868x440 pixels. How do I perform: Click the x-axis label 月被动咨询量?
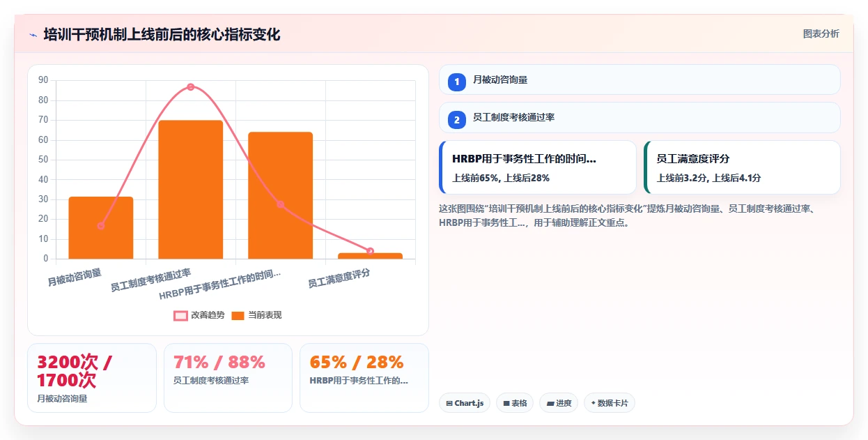coord(75,278)
